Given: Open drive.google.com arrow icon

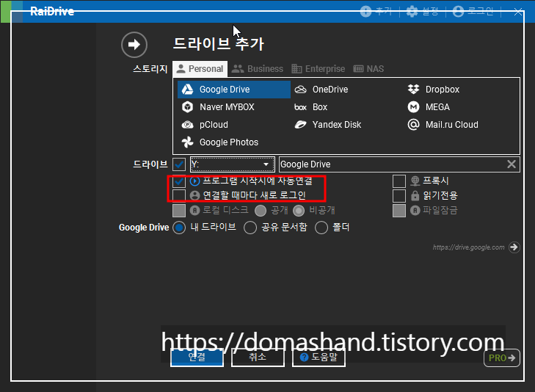Looking at the screenshot, I should 514,247.
